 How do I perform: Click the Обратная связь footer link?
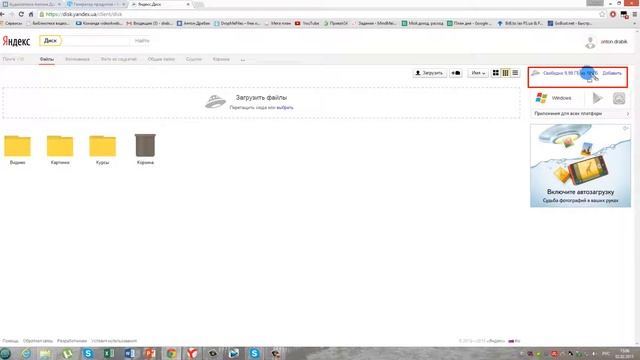(38, 341)
